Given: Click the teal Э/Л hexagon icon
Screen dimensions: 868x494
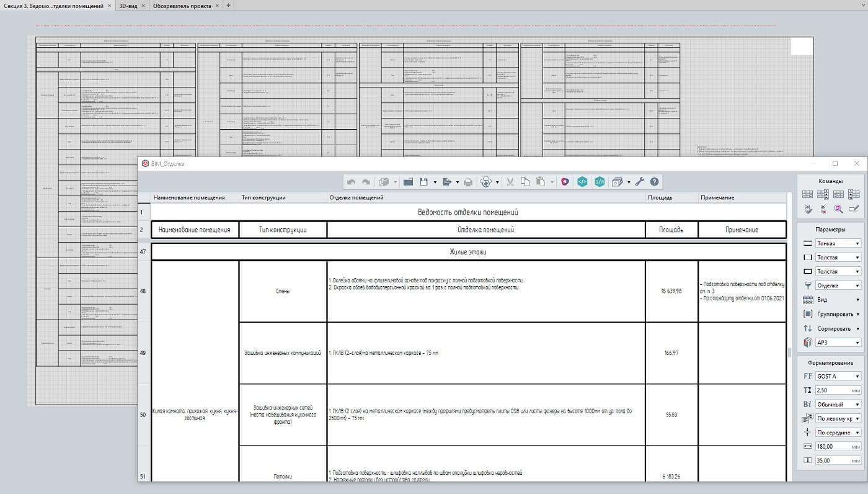Looking at the screenshot, I should (600, 182).
